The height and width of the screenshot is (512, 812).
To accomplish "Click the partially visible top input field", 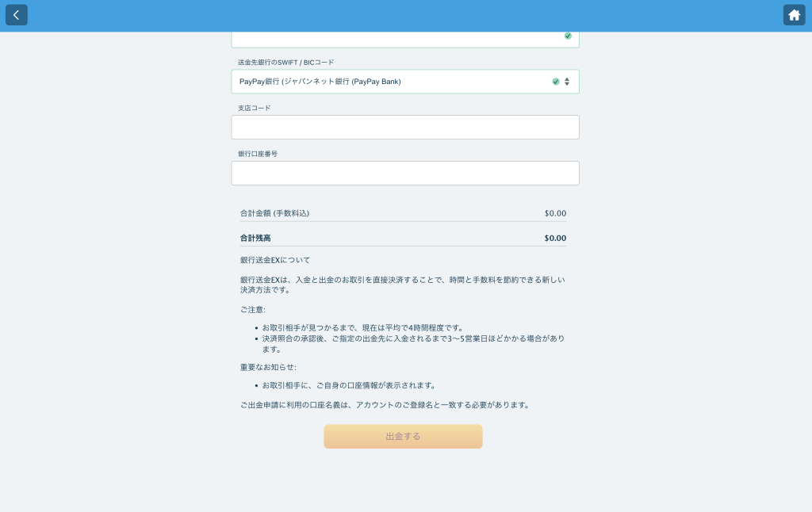I will [x=405, y=40].
